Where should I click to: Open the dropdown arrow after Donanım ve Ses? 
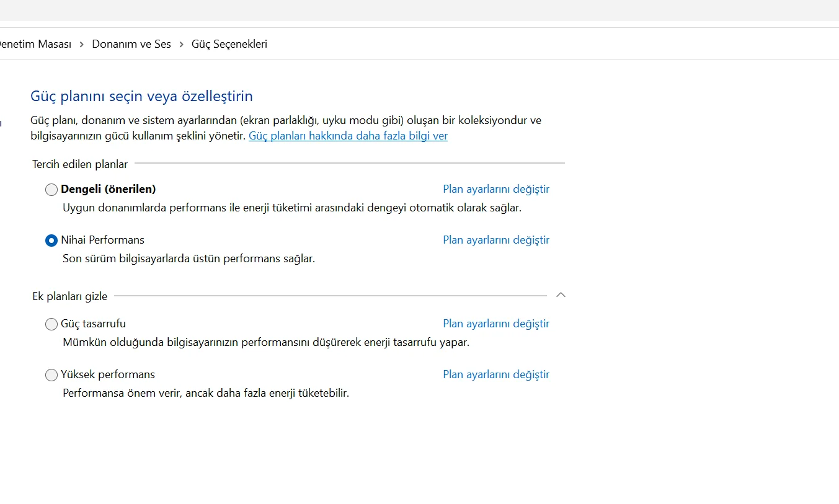182,44
